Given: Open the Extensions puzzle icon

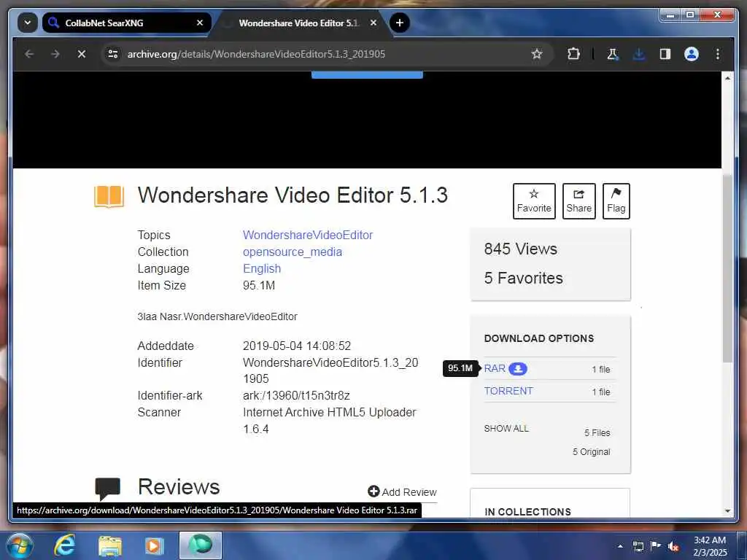Looking at the screenshot, I should tap(573, 54).
